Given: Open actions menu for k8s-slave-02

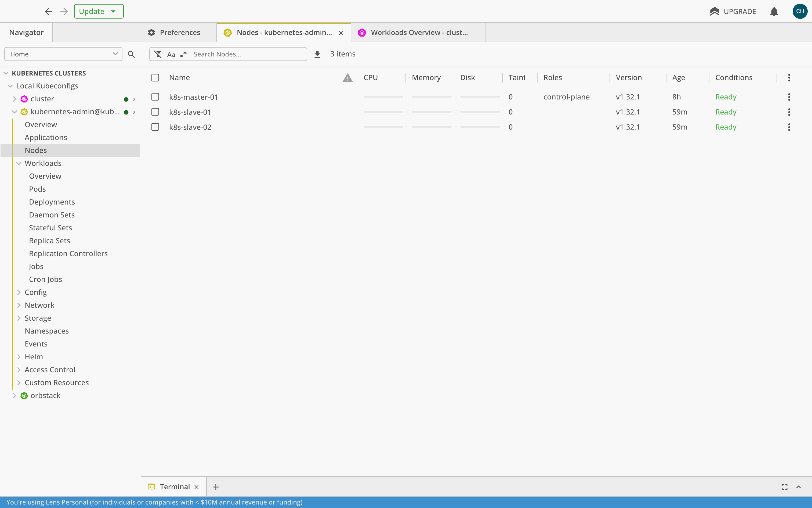Looking at the screenshot, I should [x=789, y=127].
